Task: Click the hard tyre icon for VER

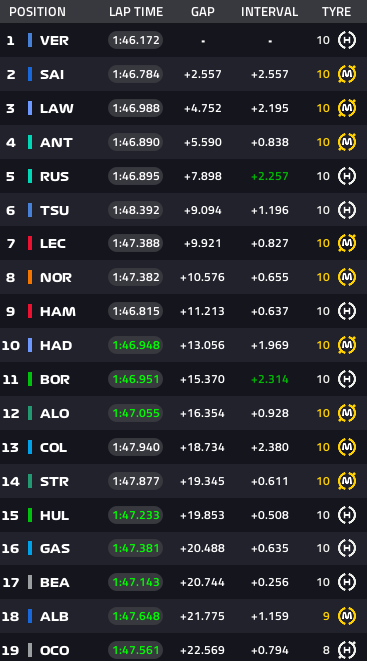Action: pos(347,40)
